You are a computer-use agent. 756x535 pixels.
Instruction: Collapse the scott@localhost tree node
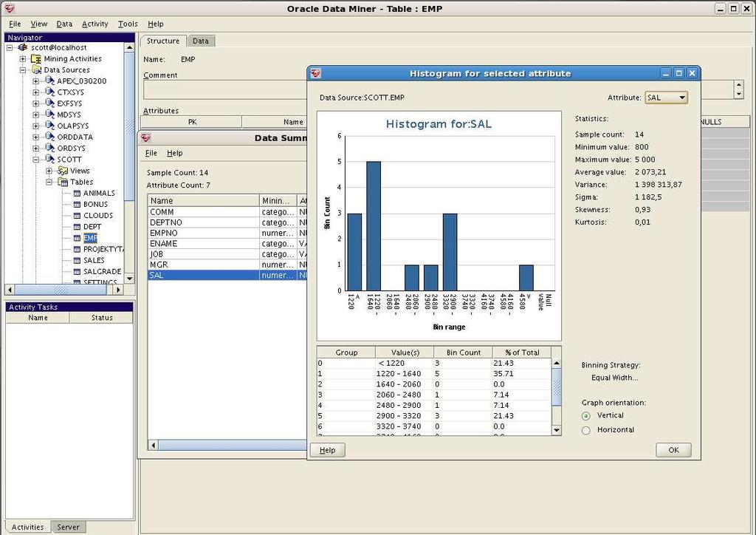[9, 48]
